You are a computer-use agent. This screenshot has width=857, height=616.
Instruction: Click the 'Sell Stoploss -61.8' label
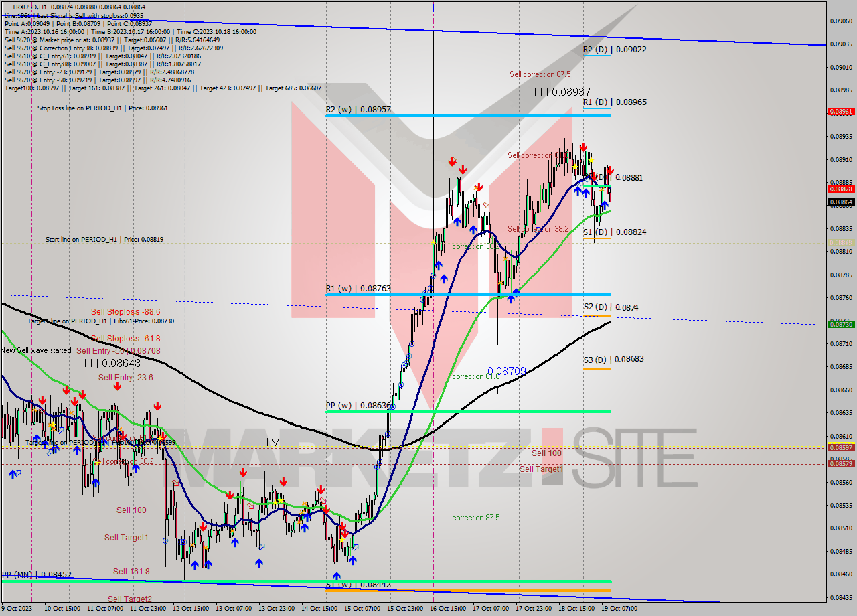[x=126, y=339]
